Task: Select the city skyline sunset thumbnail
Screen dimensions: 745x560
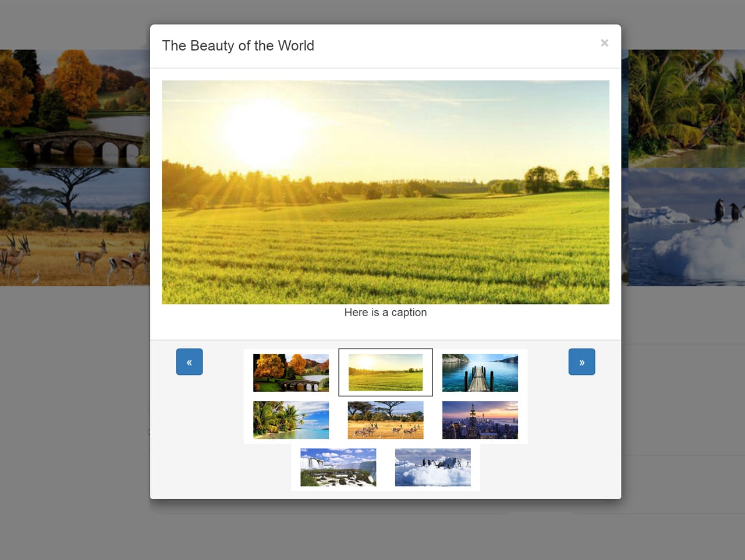Action: coord(480,420)
